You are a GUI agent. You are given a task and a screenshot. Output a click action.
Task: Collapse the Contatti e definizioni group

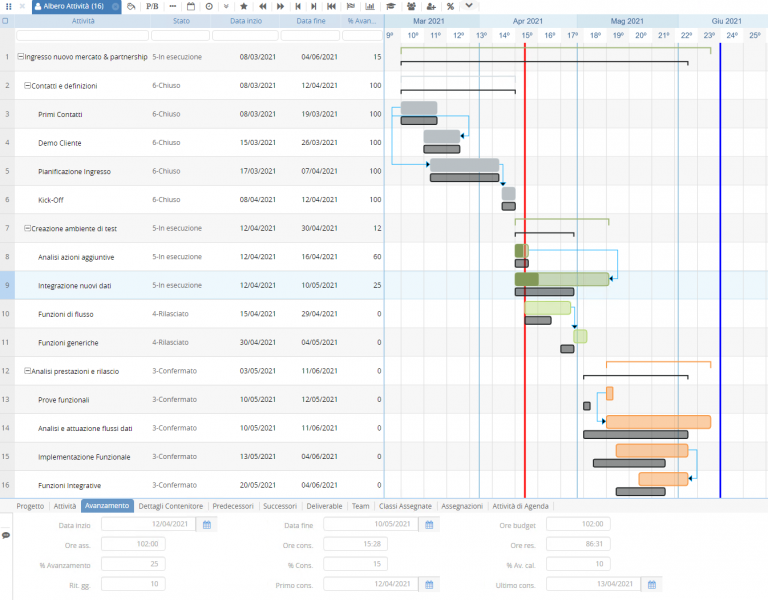click(27, 85)
